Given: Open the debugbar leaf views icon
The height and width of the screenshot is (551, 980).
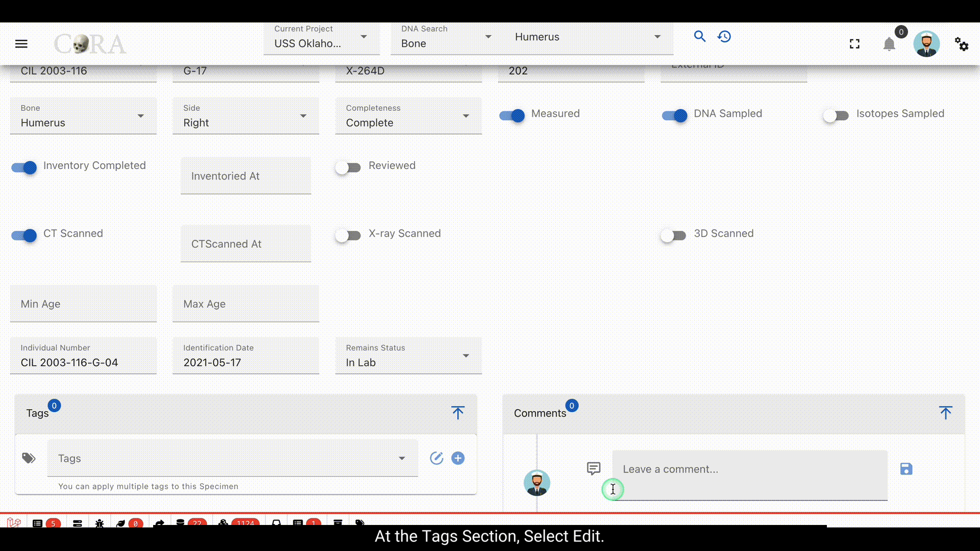Looking at the screenshot, I should pyautogui.click(x=130, y=523).
